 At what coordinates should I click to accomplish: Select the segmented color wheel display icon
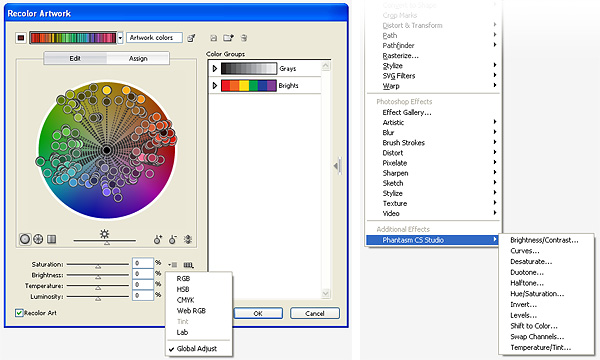[x=38, y=239]
